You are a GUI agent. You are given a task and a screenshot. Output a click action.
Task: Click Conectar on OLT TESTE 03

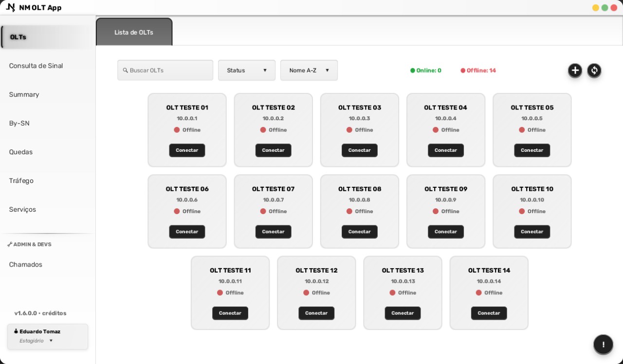359,150
